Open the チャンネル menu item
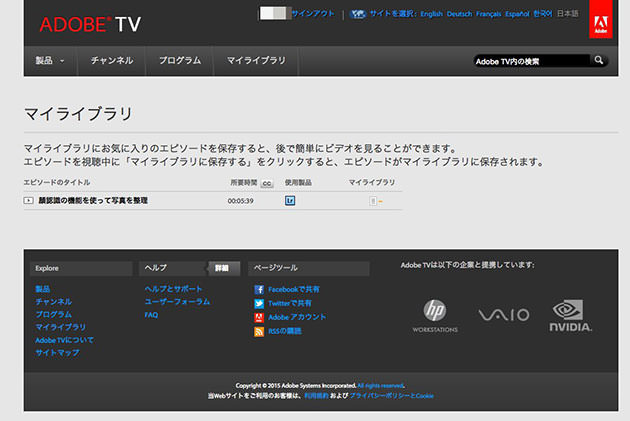 pos(112,61)
